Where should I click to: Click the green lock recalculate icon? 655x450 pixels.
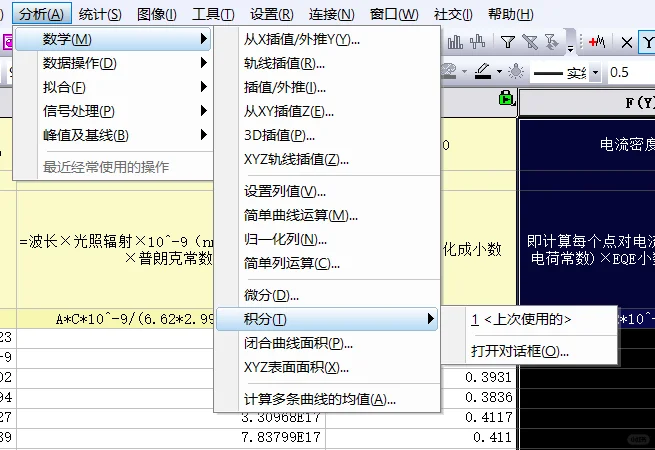coord(507,98)
